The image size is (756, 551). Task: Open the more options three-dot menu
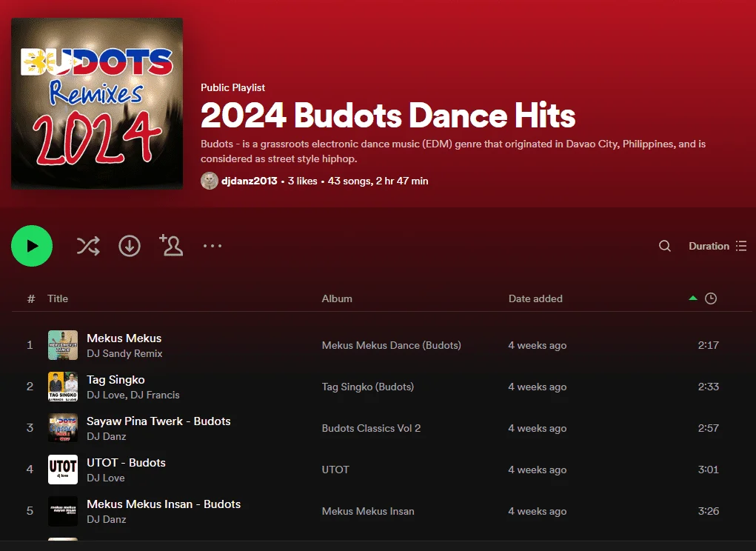coord(213,246)
